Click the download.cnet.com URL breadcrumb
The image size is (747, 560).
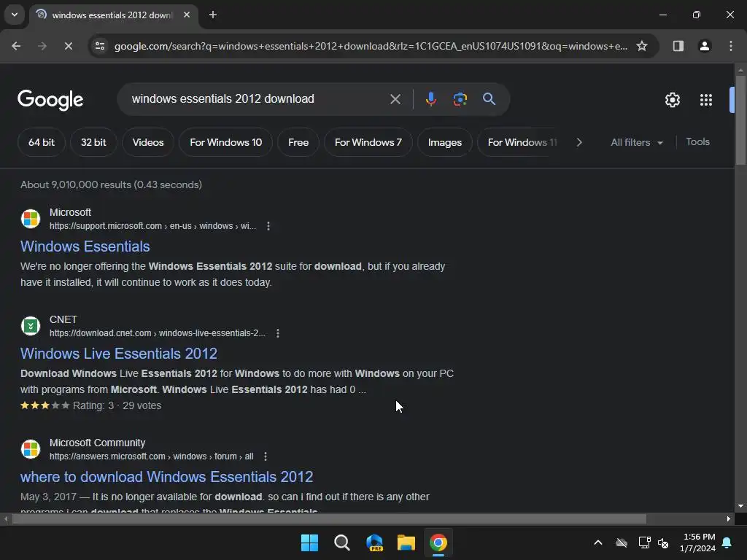pos(158,332)
